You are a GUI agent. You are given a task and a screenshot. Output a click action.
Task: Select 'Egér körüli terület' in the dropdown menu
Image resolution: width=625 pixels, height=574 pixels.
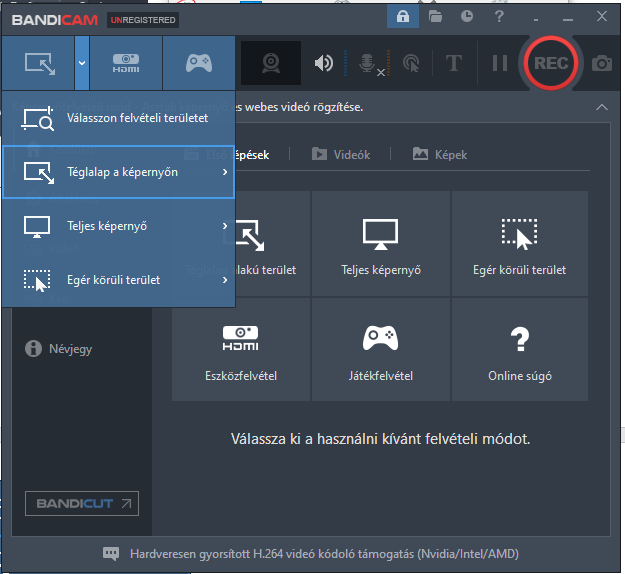(x=118, y=280)
